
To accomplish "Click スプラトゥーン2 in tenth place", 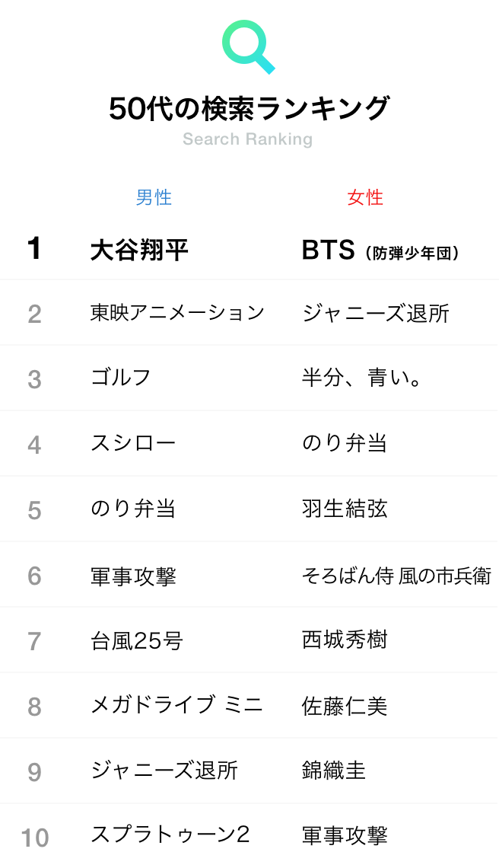I will click(170, 834).
